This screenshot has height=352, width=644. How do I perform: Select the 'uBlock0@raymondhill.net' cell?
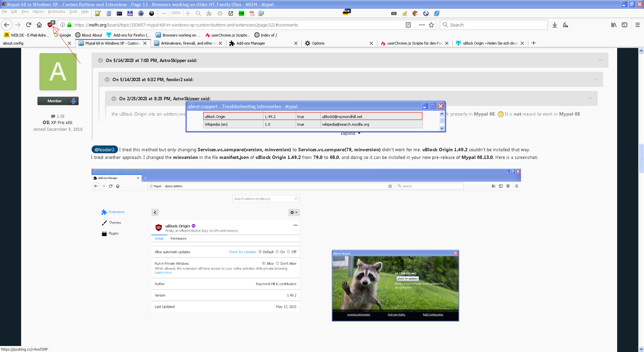372,116
